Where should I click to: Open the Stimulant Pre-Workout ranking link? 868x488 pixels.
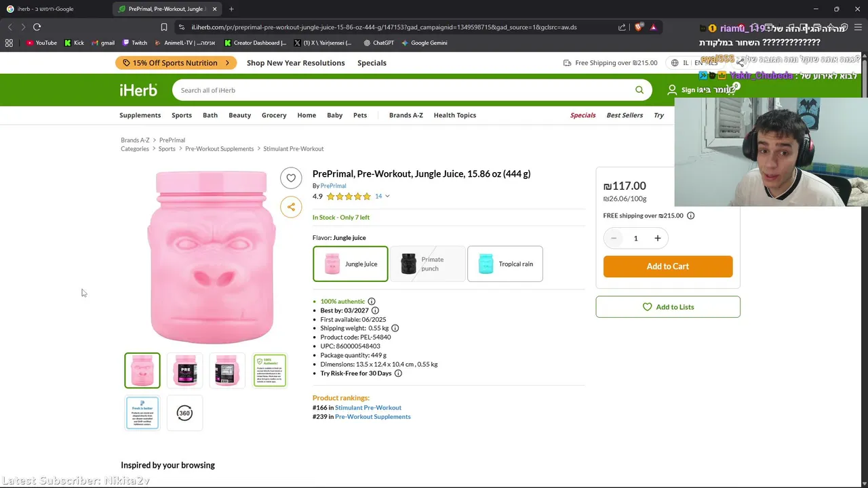tap(368, 407)
